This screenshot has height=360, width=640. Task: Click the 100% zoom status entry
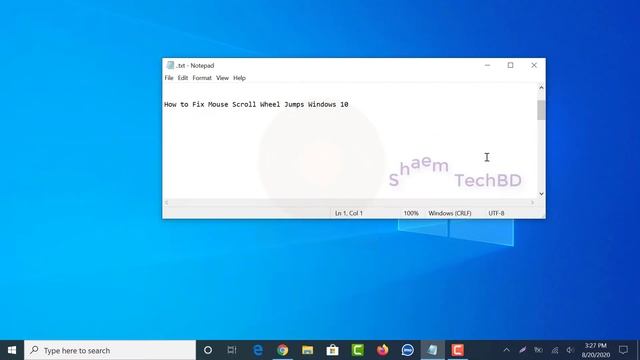point(411,213)
